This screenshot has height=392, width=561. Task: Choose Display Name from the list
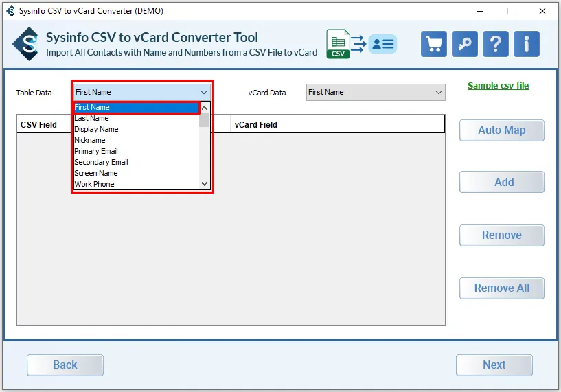pos(137,129)
